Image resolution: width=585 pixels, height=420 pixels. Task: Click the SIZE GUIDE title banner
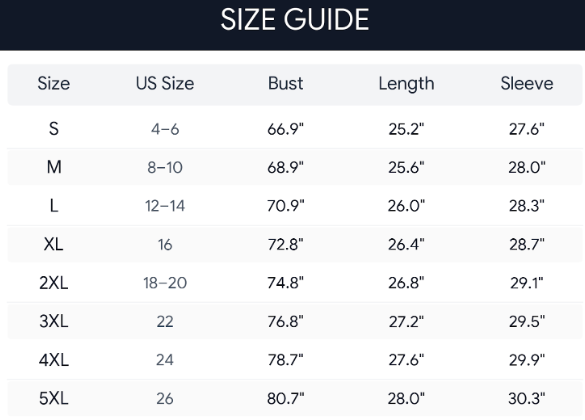pyautogui.click(x=292, y=25)
